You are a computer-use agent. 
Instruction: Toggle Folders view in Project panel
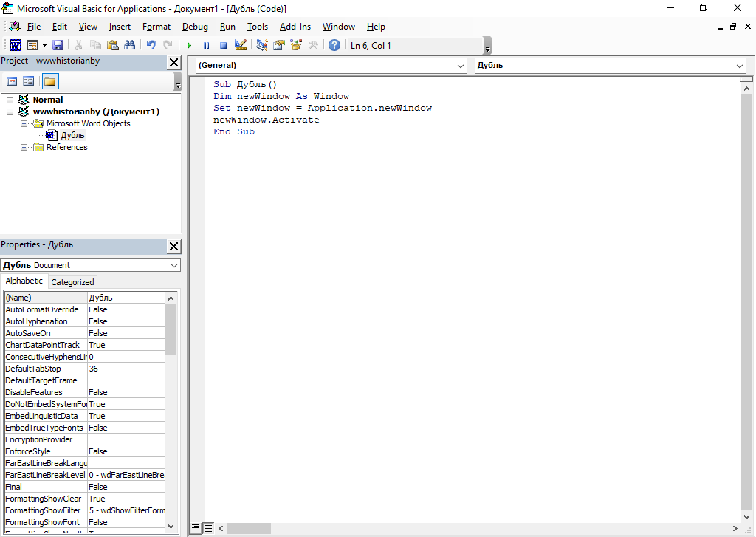[49, 81]
